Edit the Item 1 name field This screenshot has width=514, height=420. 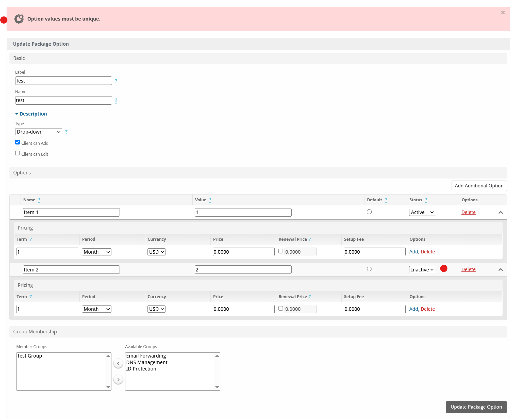[71, 212]
